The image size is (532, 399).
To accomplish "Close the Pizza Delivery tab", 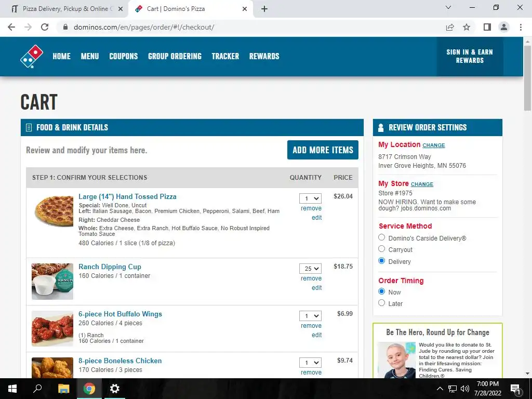I will coord(120,9).
